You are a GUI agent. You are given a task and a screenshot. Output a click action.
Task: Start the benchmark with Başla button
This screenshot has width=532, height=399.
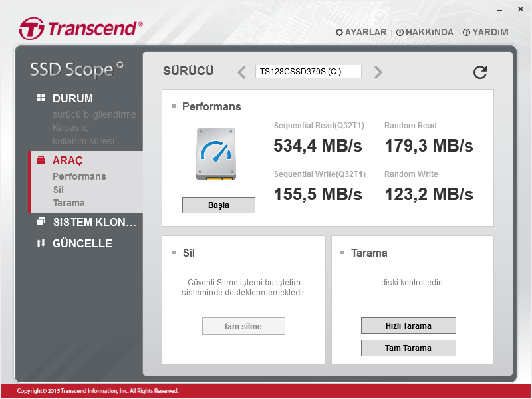[x=219, y=205]
